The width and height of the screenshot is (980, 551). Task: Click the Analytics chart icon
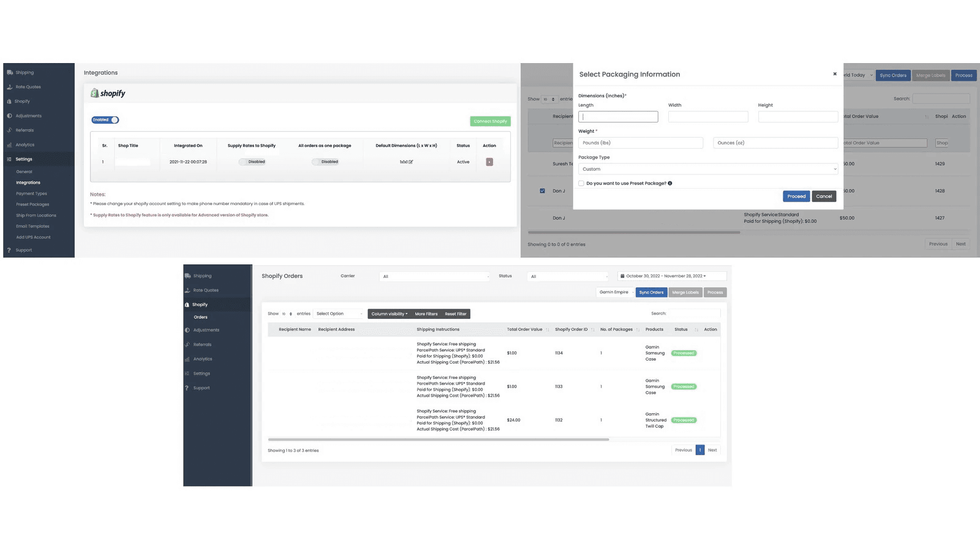9,144
